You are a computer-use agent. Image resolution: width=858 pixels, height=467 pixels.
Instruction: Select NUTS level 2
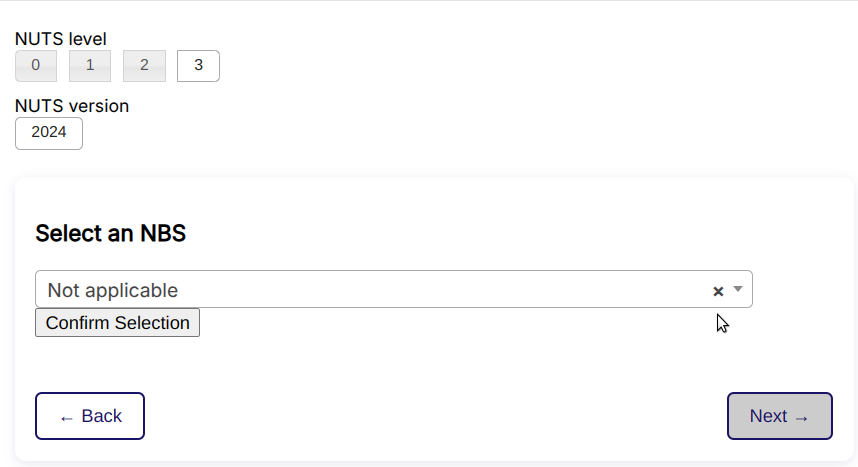tap(144, 66)
